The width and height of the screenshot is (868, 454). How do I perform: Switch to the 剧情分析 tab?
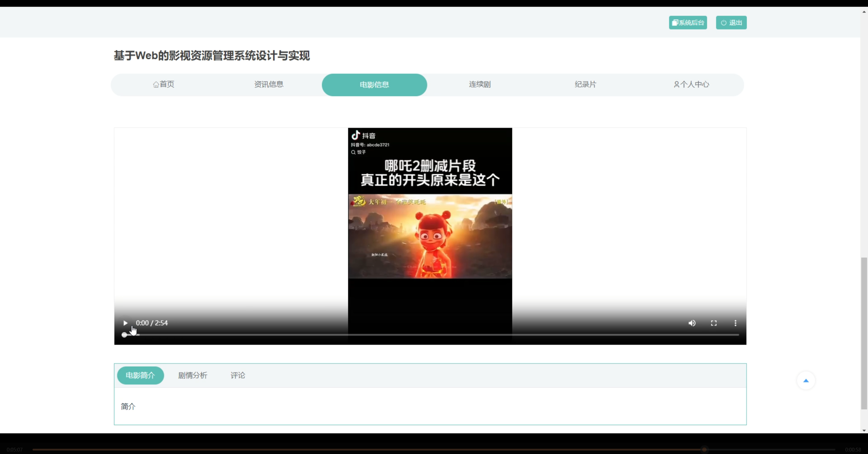(193, 375)
